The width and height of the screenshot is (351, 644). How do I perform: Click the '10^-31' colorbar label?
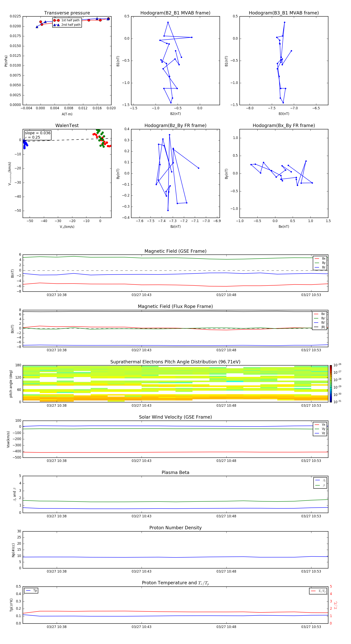click(337, 402)
